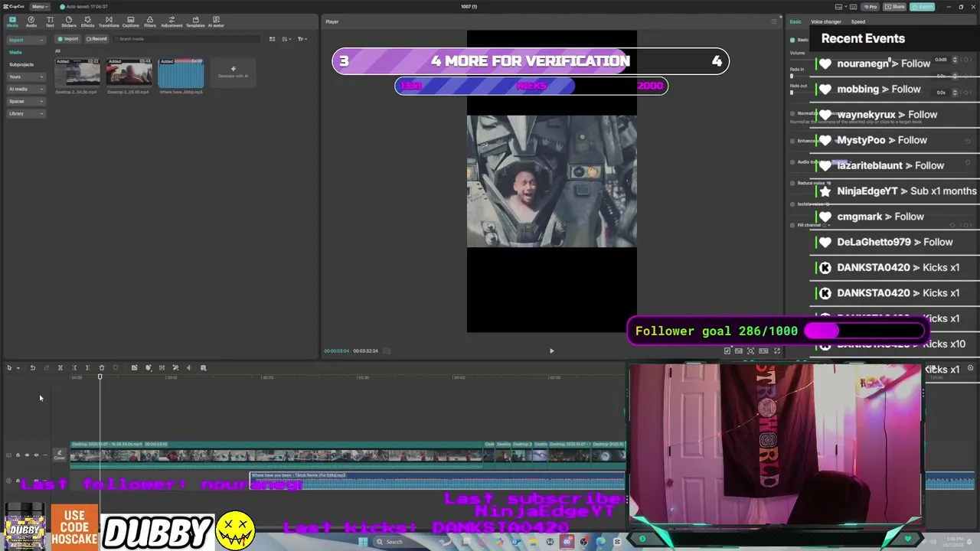Enable the Isolate voice checkbox

792,204
